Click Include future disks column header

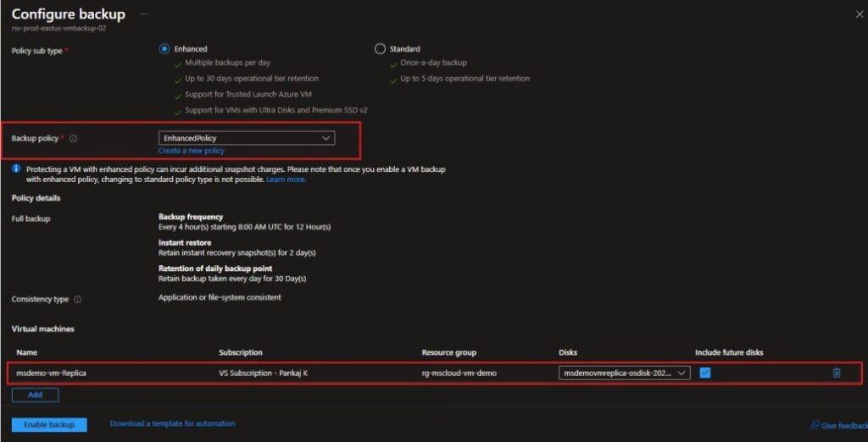[x=730, y=352]
